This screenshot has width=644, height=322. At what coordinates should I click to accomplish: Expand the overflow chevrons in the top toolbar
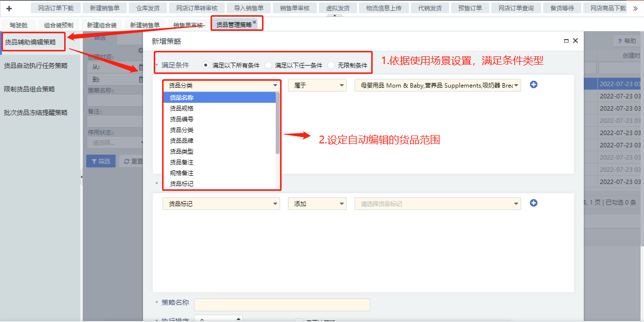coord(635,8)
